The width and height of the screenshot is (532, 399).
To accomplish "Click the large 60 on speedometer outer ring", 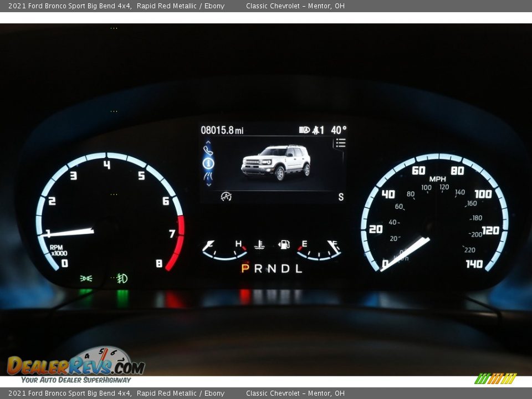I will coord(418,170).
